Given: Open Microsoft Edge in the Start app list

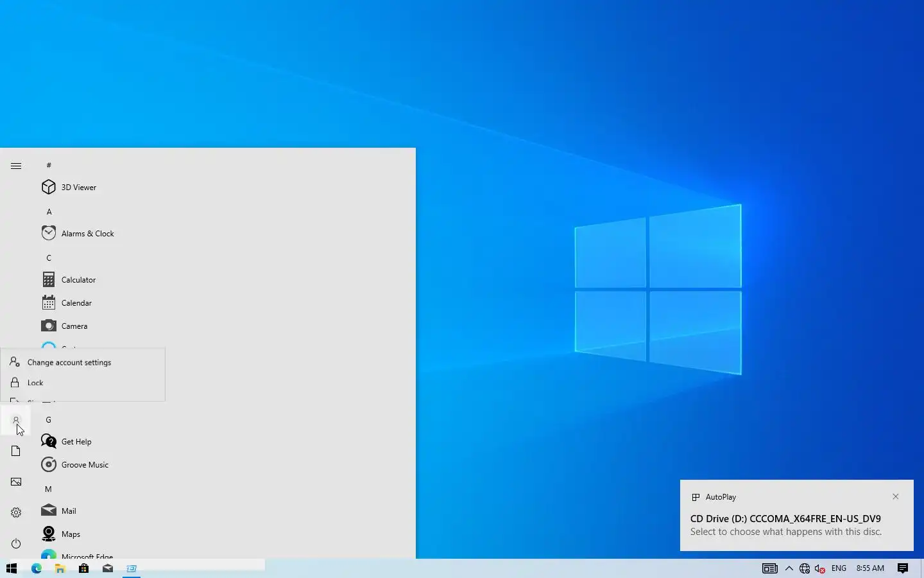Looking at the screenshot, I should [x=78, y=555].
